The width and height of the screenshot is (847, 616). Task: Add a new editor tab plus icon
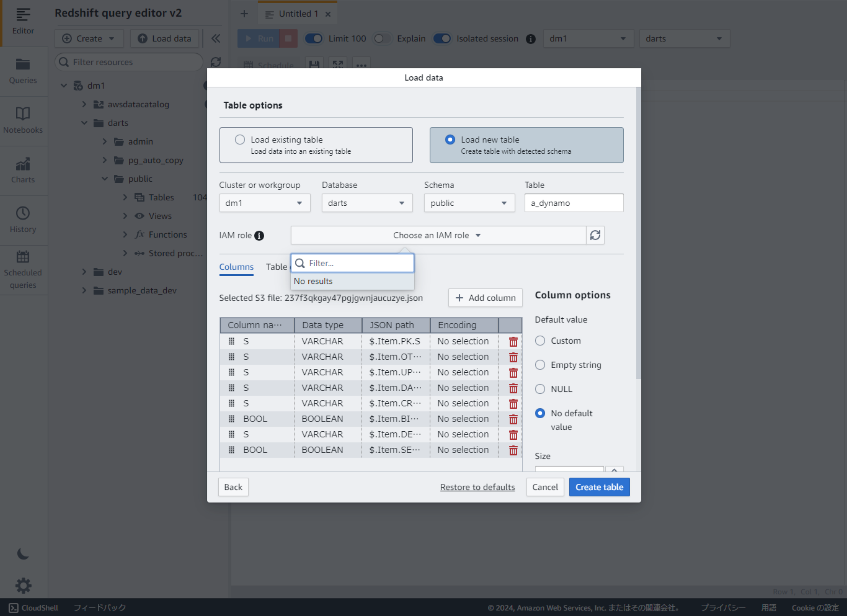click(244, 14)
